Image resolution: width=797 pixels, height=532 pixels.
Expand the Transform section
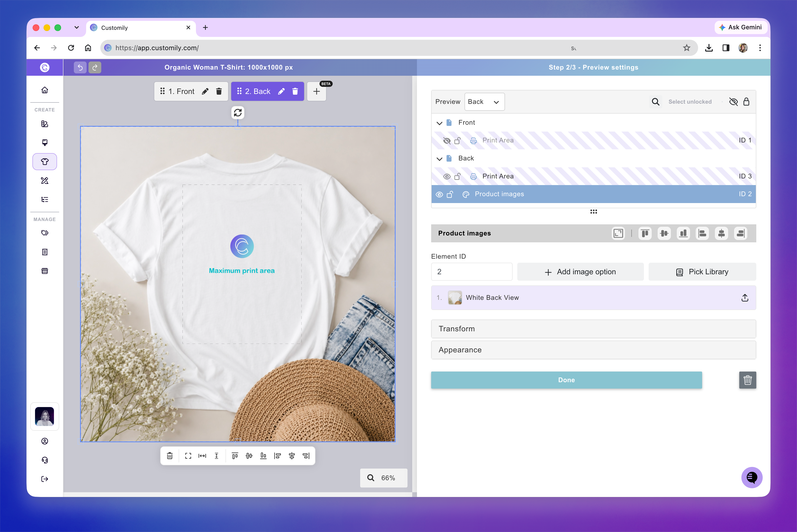pos(593,329)
